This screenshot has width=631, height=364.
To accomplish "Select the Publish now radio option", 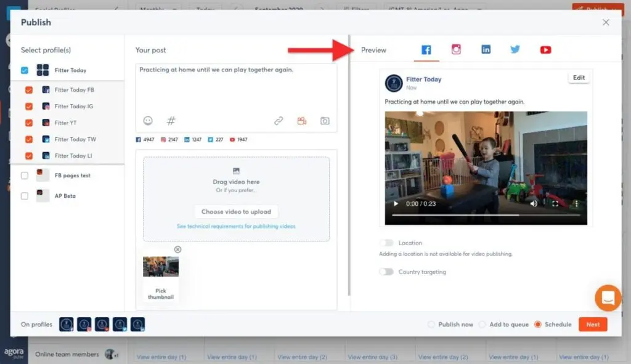I will (x=431, y=325).
